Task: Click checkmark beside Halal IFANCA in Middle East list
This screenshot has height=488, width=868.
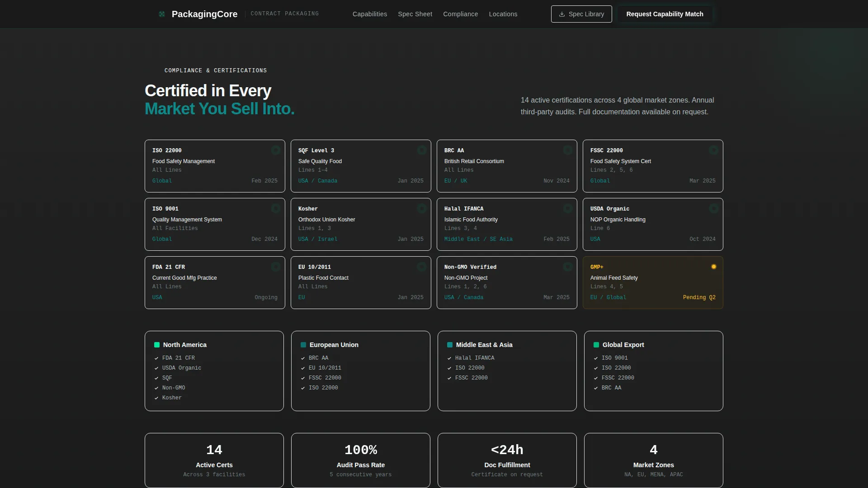Action: pos(449,358)
